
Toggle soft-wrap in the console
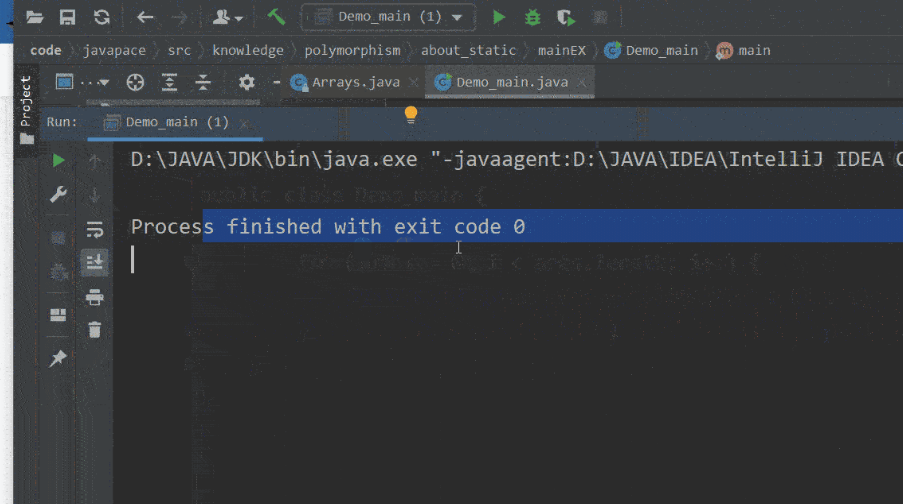coord(95,229)
